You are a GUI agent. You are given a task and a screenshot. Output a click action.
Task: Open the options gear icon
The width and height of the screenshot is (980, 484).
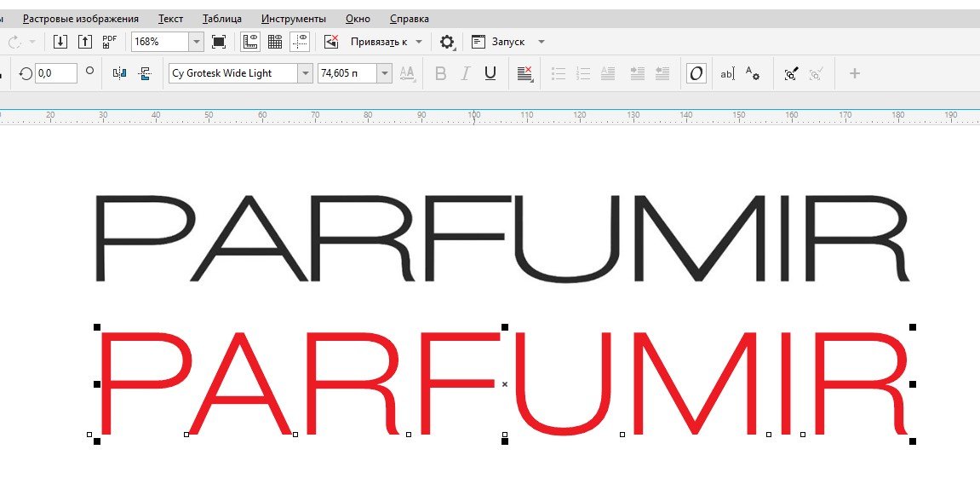pos(447,42)
